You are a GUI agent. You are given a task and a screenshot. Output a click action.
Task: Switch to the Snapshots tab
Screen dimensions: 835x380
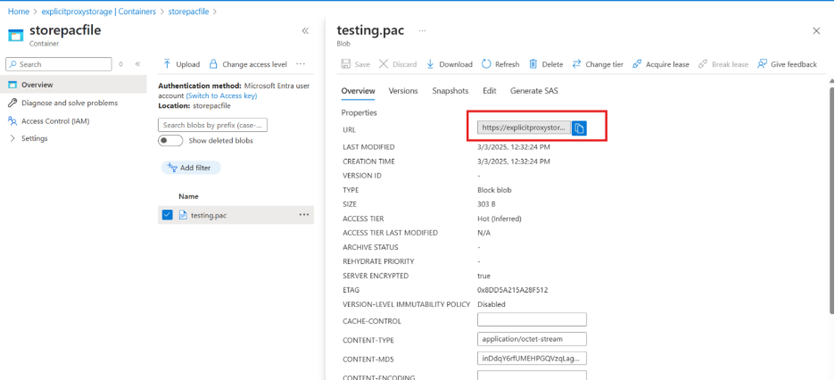[x=451, y=91]
